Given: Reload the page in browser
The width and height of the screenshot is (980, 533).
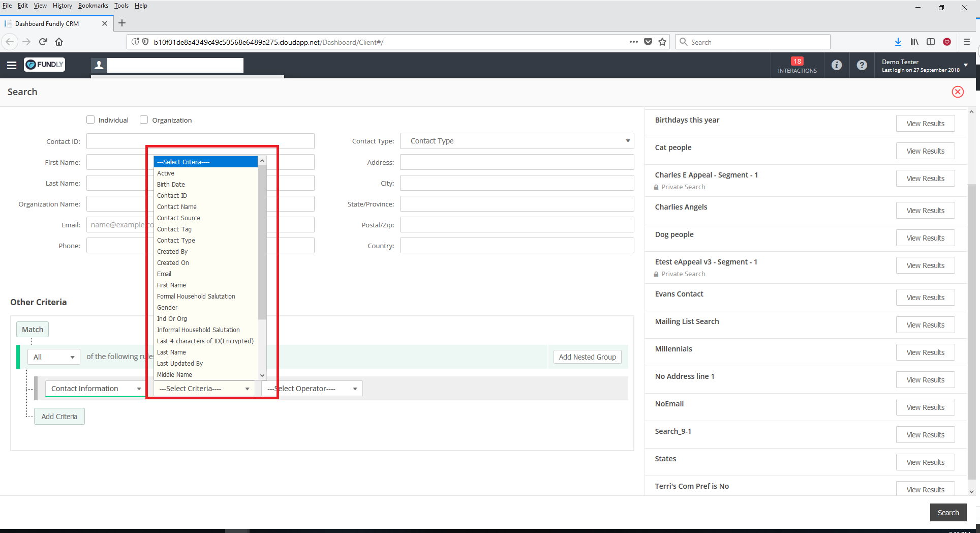Looking at the screenshot, I should (x=43, y=42).
